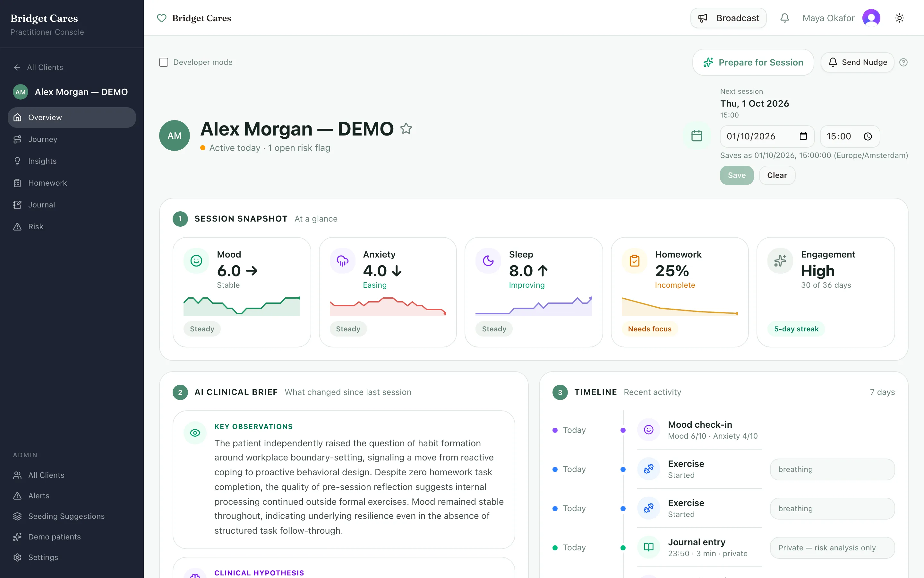Click the 7 days timeline range
Image resolution: width=924 pixels, height=578 pixels.
click(882, 392)
